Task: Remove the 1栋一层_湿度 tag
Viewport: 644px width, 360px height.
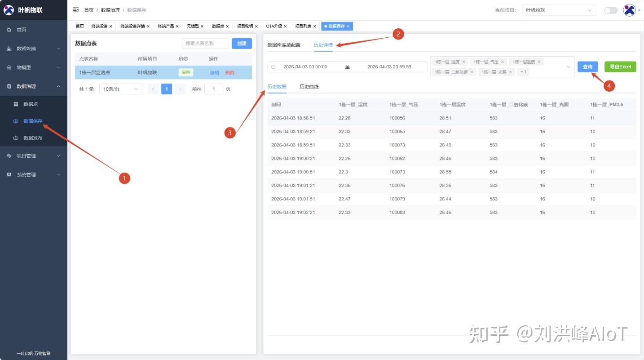Action: (x=464, y=62)
